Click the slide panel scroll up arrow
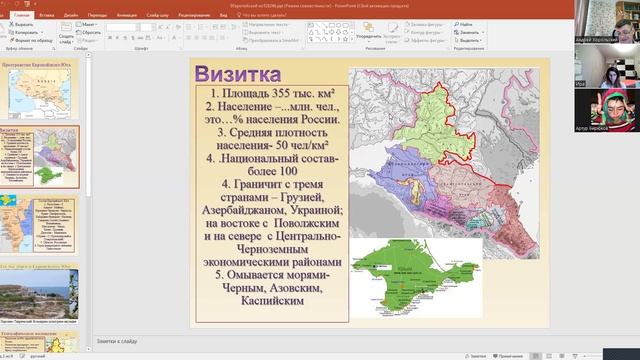Image resolution: width=640 pixels, height=360 pixels. 89,55
